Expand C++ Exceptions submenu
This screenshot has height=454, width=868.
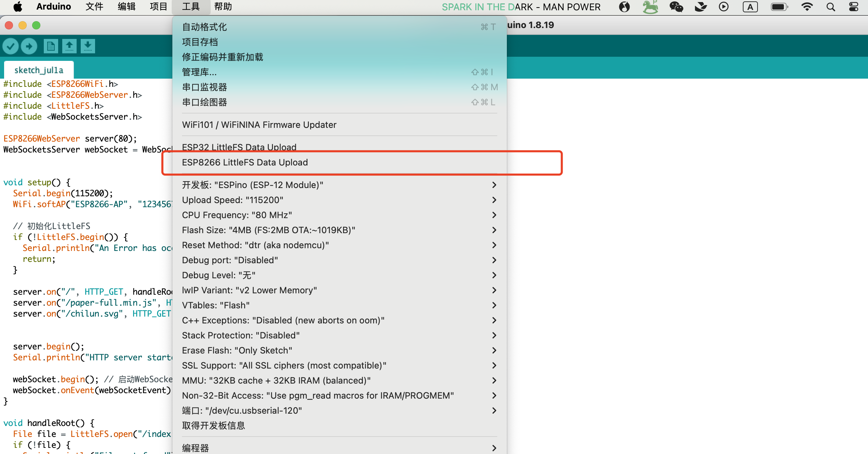pos(339,320)
